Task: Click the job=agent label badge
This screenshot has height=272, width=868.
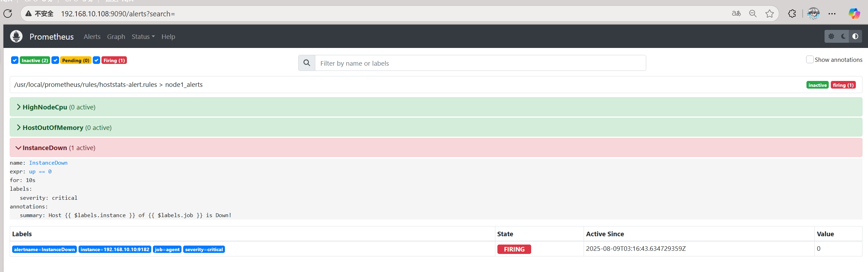Action: click(167, 249)
